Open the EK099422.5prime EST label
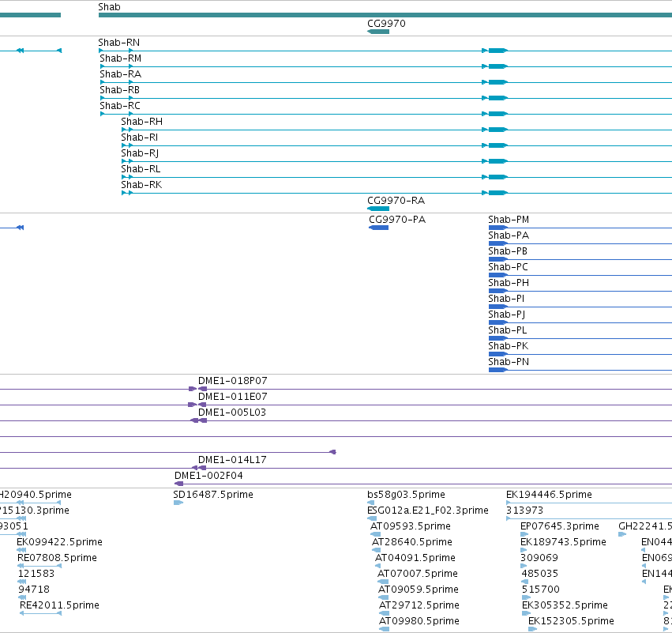This screenshot has height=633, width=672. coord(59,542)
